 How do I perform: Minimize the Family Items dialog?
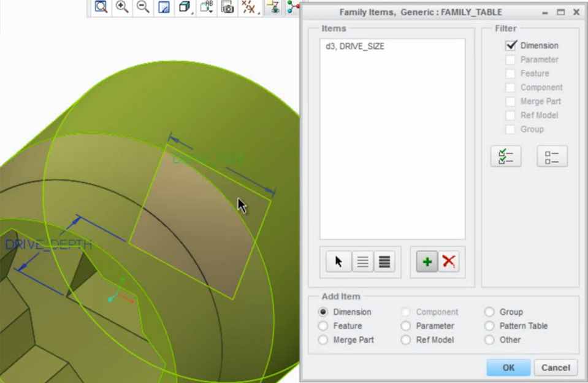click(x=545, y=12)
